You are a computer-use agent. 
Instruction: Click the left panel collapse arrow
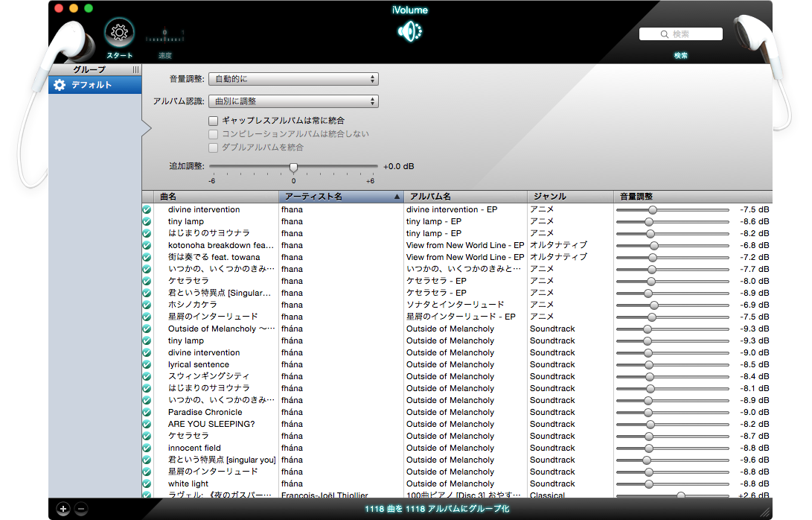pos(147,128)
